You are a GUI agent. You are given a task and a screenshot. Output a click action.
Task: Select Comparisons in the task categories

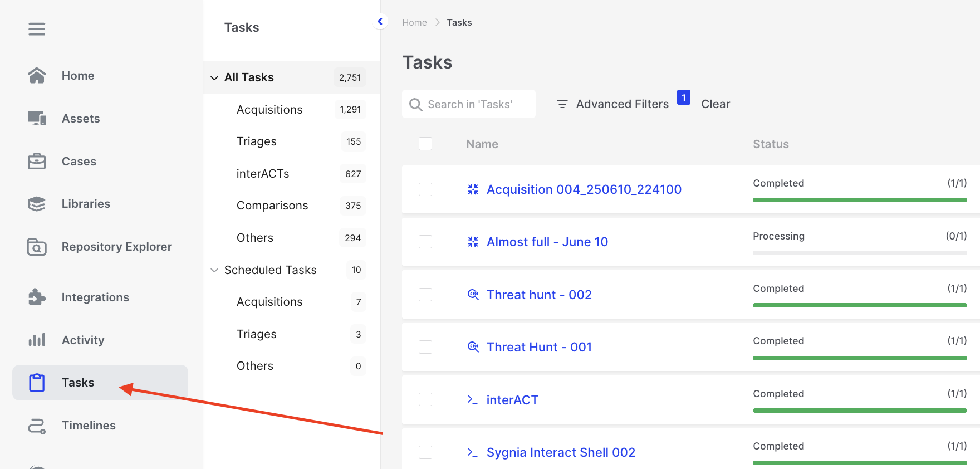tap(272, 206)
